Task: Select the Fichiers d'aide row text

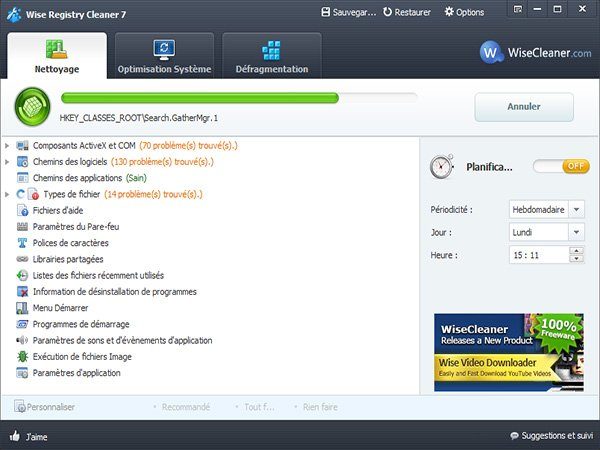Action: [58, 210]
